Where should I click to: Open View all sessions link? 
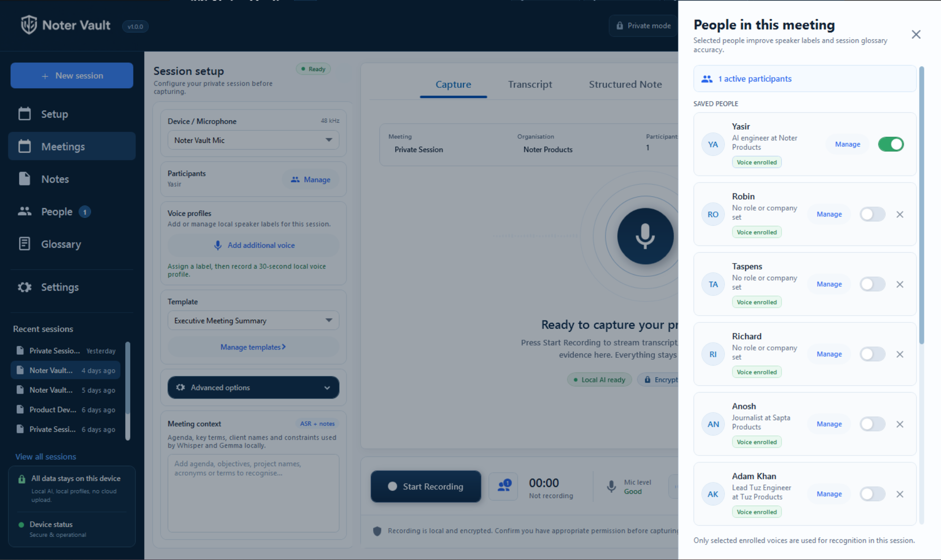coord(46,456)
